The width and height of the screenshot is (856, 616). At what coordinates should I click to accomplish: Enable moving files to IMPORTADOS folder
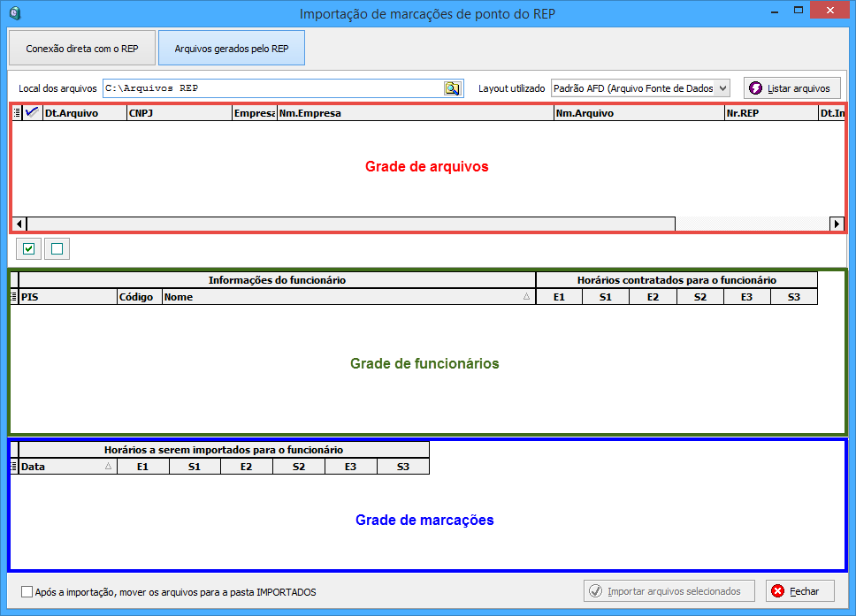click(27, 591)
